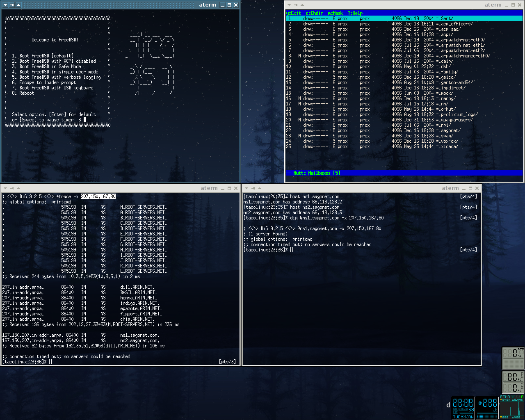Screen dimensions: 525x420
Task: Click m:Mask in Mutt's help bar
Action: click(x=336, y=13)
